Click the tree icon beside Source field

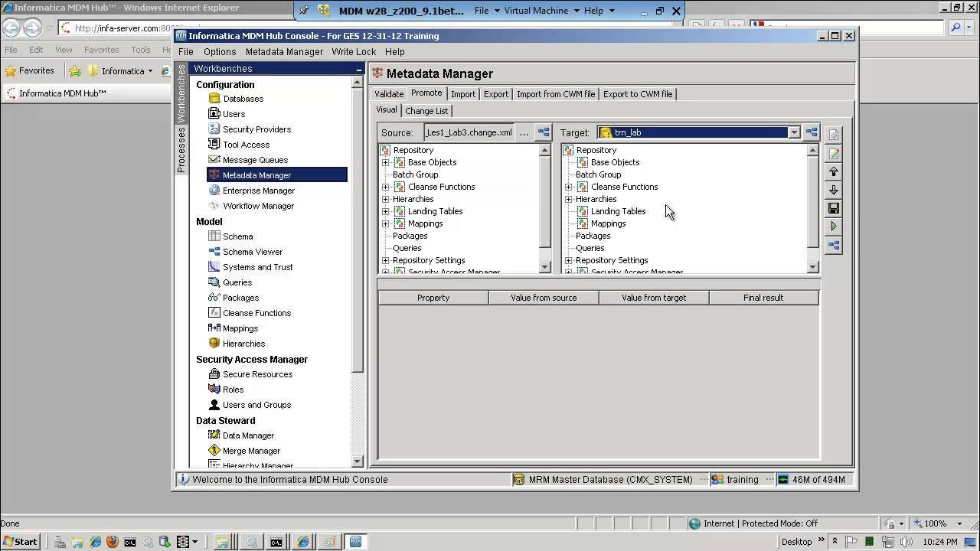click(x=544, y=132)
